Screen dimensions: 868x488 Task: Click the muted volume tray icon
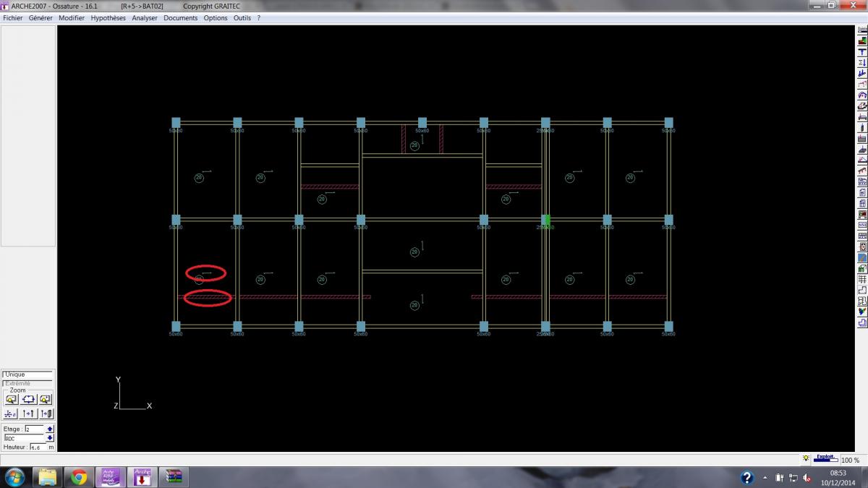(807, 478)
